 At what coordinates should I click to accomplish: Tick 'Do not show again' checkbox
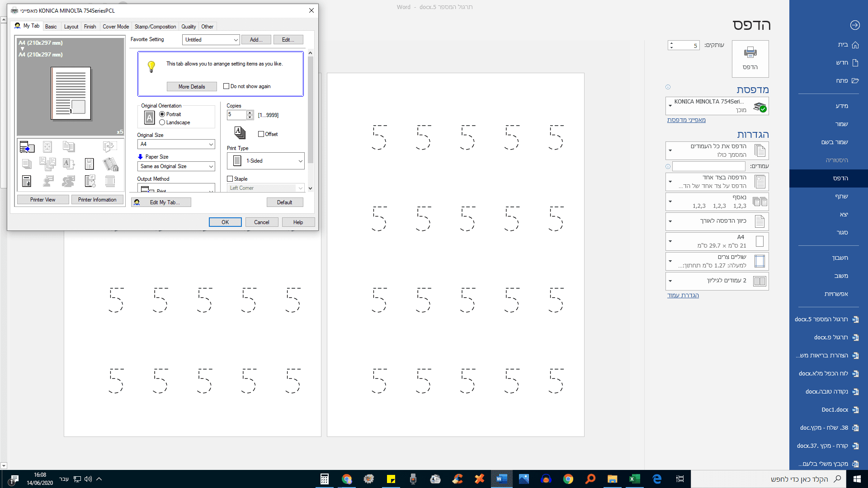(x=226, y=86)
